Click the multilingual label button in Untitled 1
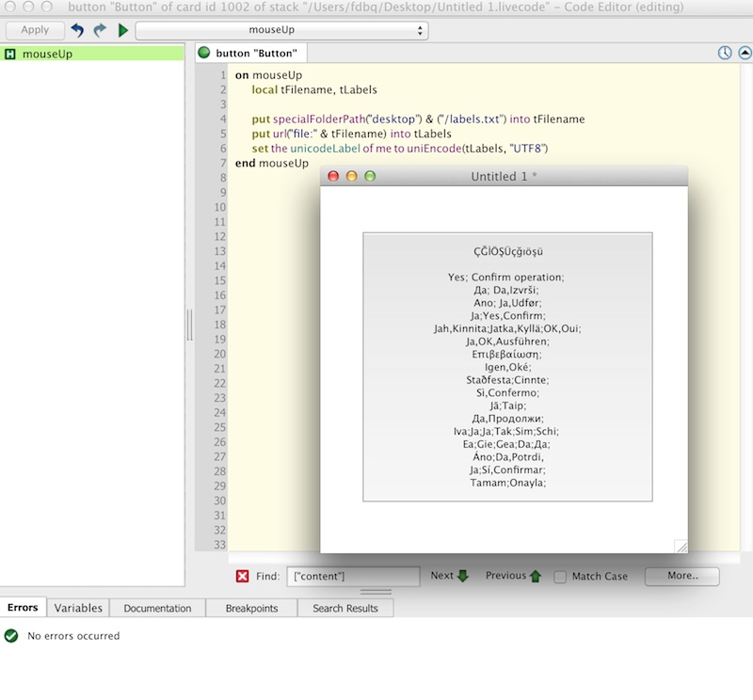This screenshot has width=753, height=700. click(x=507, y=366)
